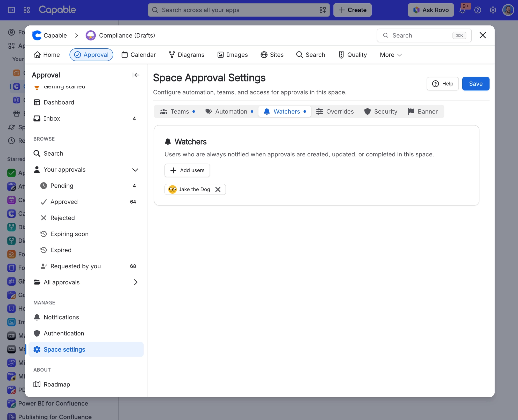Image resolution: width=518 pixels, height=420 pixels.
Task: Open the Inbox item
Action: point(86,118)
